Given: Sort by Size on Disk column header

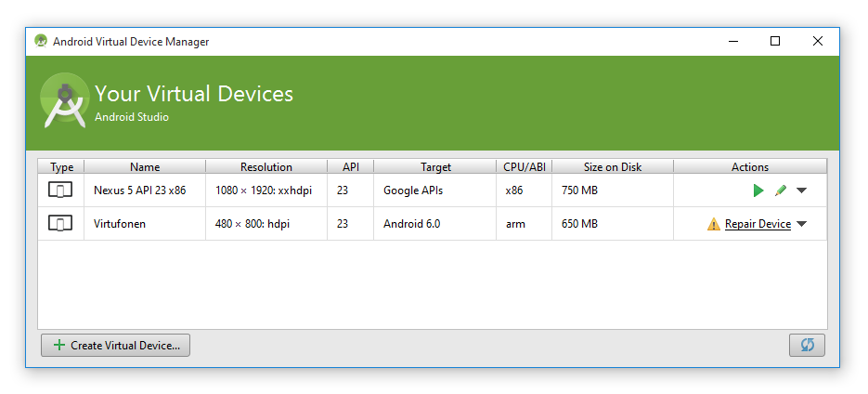Looking at the screenshot, I should [x=613, y=166].
